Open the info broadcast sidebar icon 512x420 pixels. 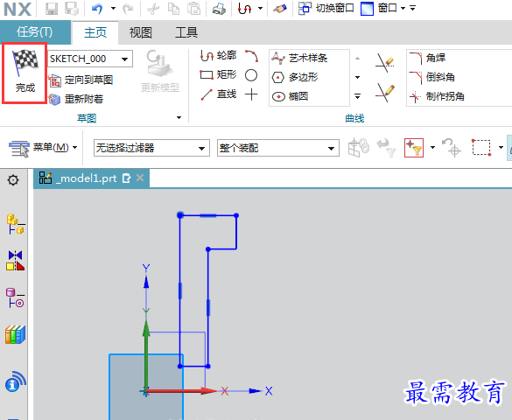tap(15, 381)
